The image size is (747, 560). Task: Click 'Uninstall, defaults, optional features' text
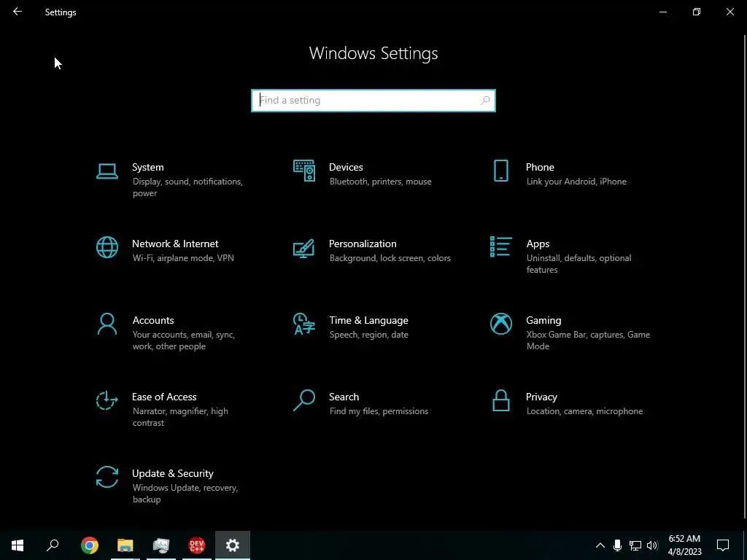click(x=578, y=264)
